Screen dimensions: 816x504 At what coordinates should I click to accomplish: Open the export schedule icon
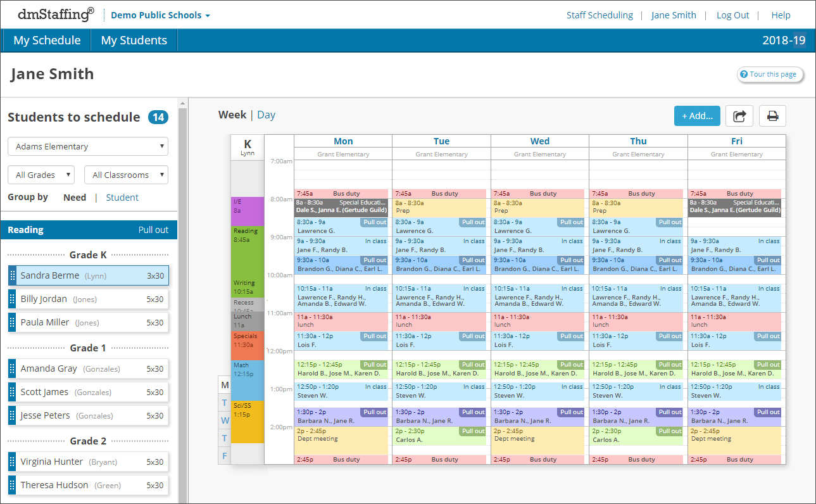pyautogui.click(x=739, y=116)
